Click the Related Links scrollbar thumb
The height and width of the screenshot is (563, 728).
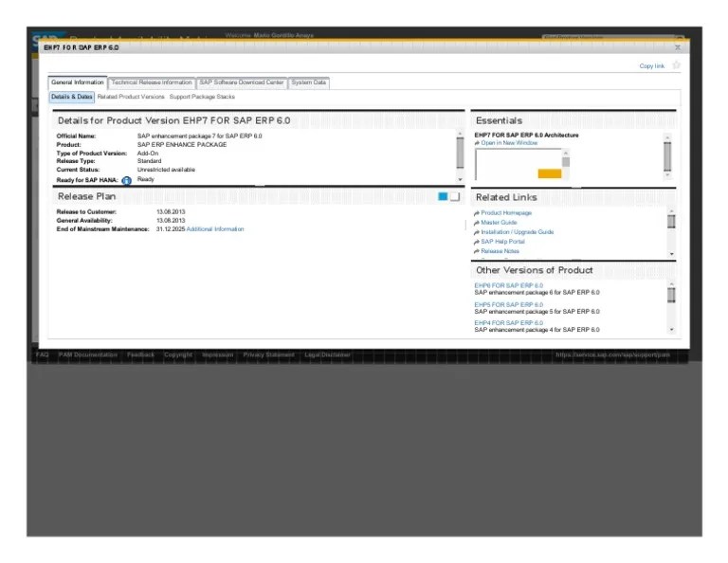coord(671,222)
